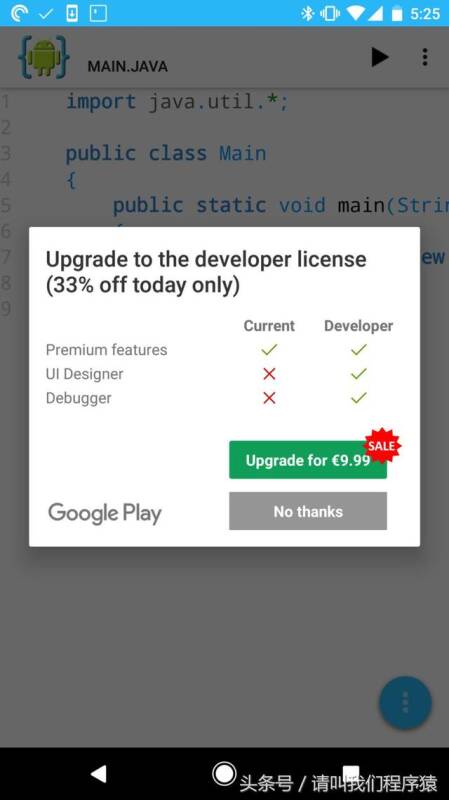This screenshot has width=449, height=800.
Task: Run the code with the play icon
Action: 379,57
